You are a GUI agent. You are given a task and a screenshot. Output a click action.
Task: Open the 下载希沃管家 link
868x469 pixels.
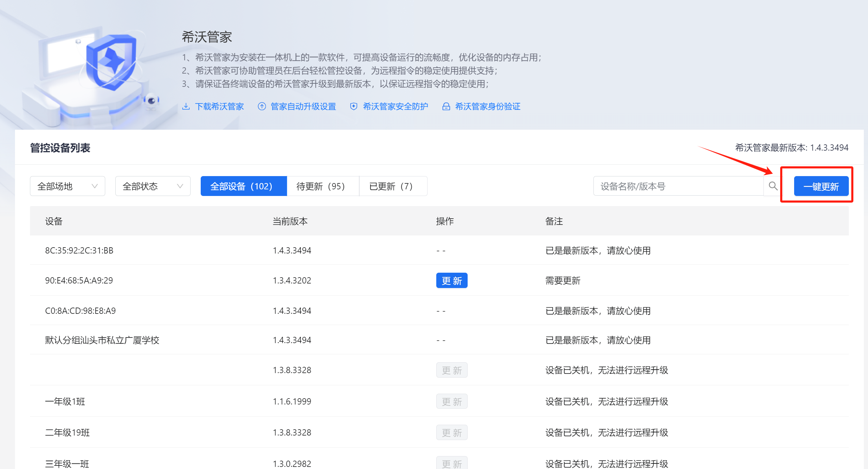coord(219,106)
